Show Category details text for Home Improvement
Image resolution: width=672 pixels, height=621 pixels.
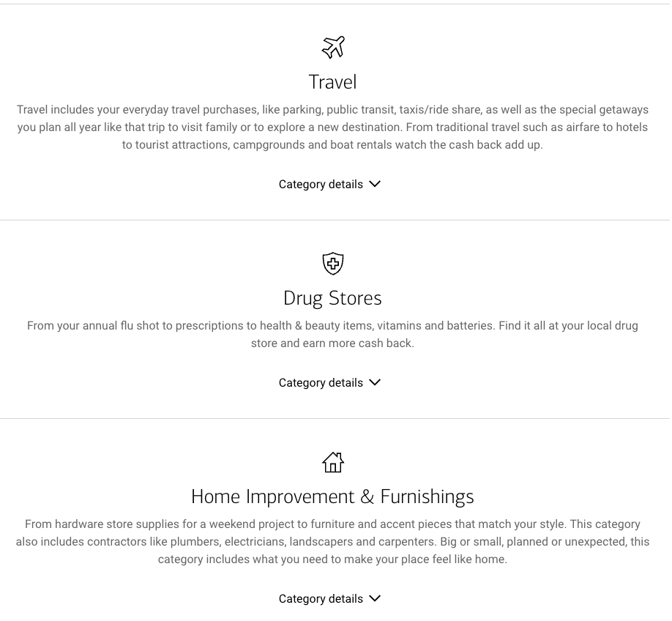321,599
